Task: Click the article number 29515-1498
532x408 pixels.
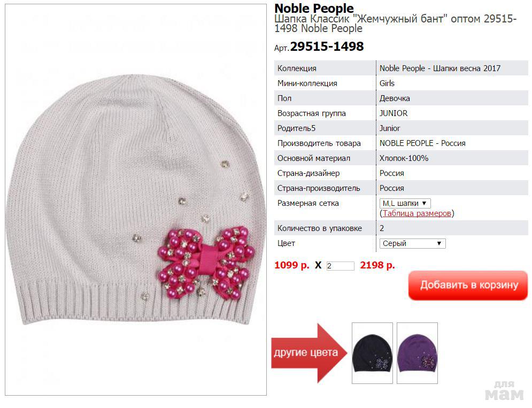Action: pos(327,47)
